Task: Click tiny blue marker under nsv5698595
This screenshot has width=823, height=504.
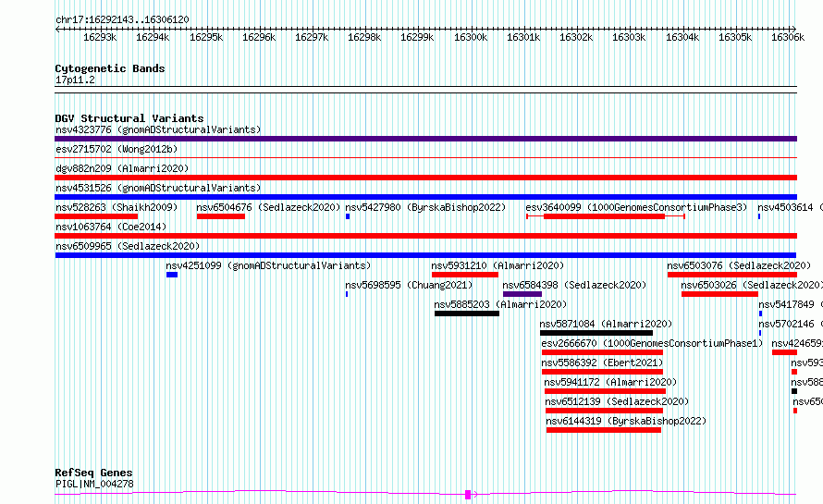Action: click(x=347, y=294)
